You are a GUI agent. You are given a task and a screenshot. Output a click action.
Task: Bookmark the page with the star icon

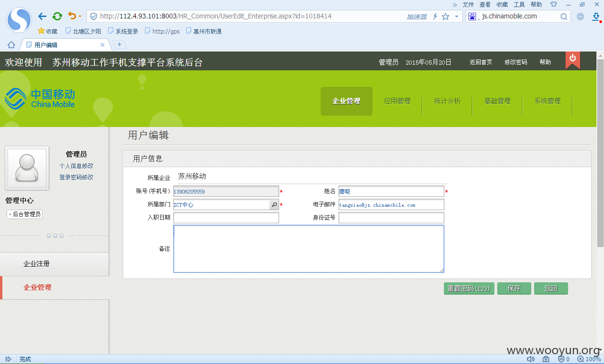click(445, 17)
